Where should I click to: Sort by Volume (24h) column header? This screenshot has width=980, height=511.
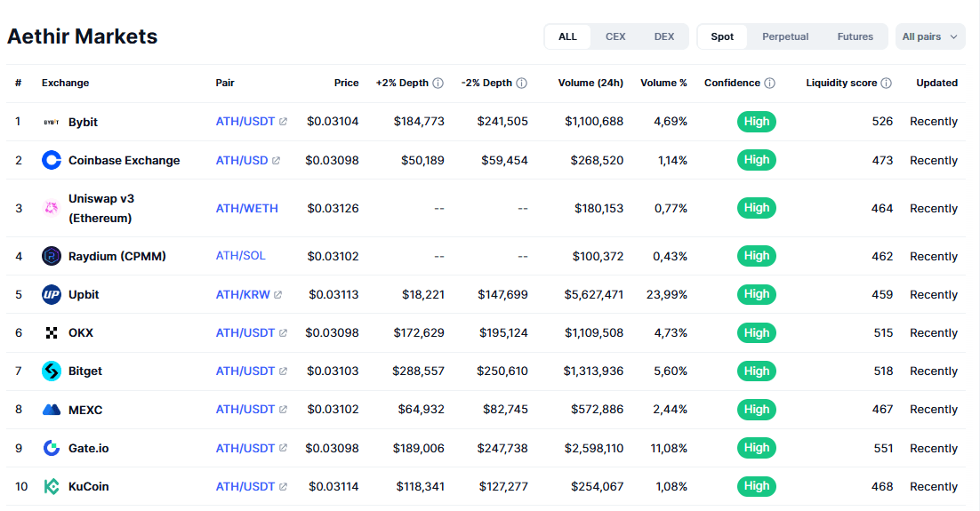(x=590, y=83)
